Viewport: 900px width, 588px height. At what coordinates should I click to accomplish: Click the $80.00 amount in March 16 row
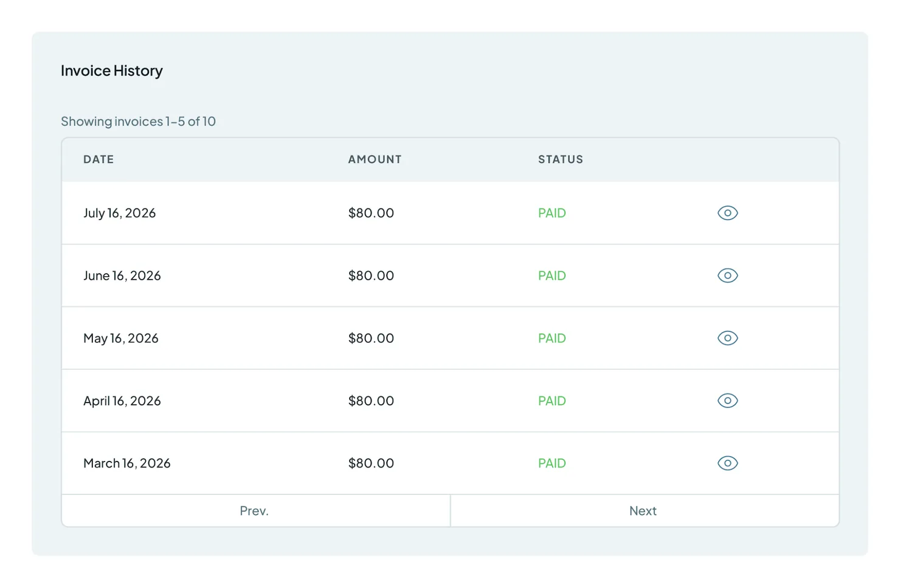click(371, 463)
